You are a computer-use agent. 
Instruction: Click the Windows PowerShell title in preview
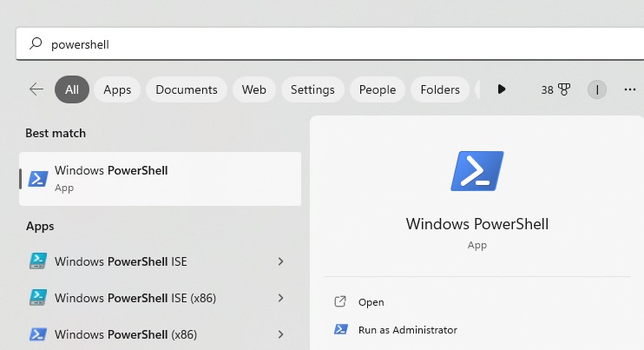click(477, 224)
